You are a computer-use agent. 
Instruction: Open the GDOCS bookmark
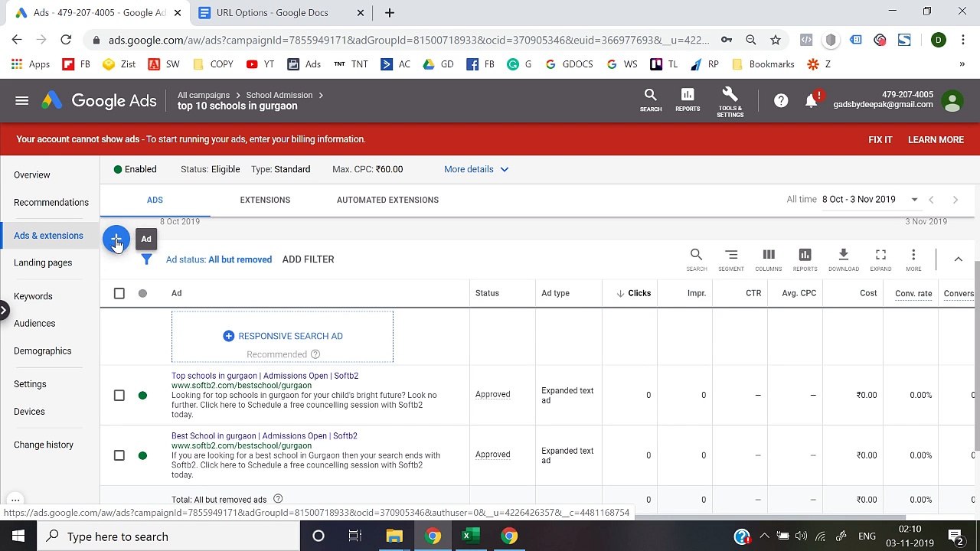pos(569,64)
